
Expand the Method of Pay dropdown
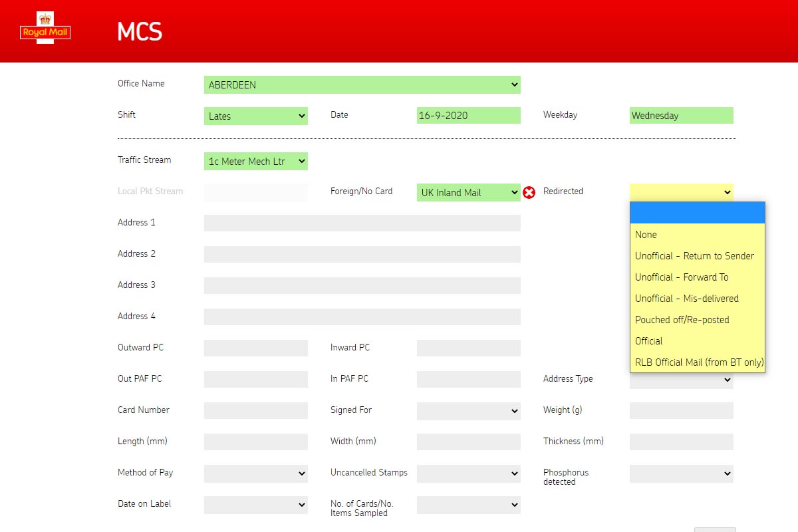255,473
